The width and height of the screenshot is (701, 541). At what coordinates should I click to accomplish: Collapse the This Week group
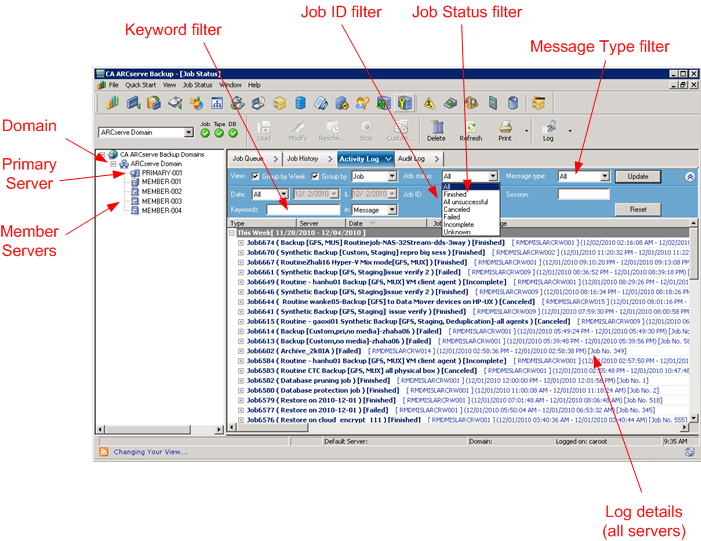tap(232, 233)
